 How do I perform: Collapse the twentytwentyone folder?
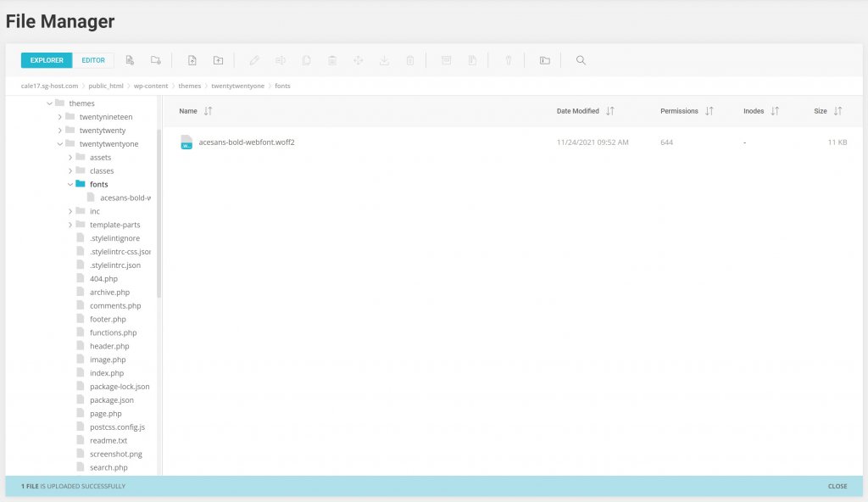click(x=60, y=144)
